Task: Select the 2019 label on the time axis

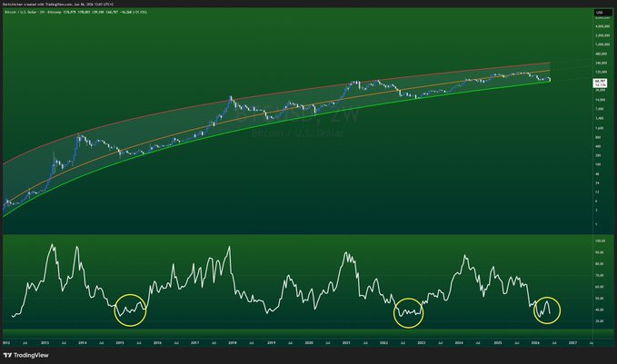Action: (x=271, y=343)
